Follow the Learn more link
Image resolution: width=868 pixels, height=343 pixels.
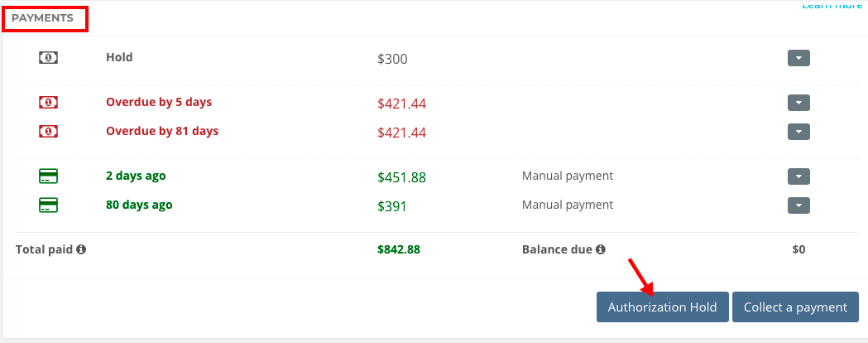832,5
